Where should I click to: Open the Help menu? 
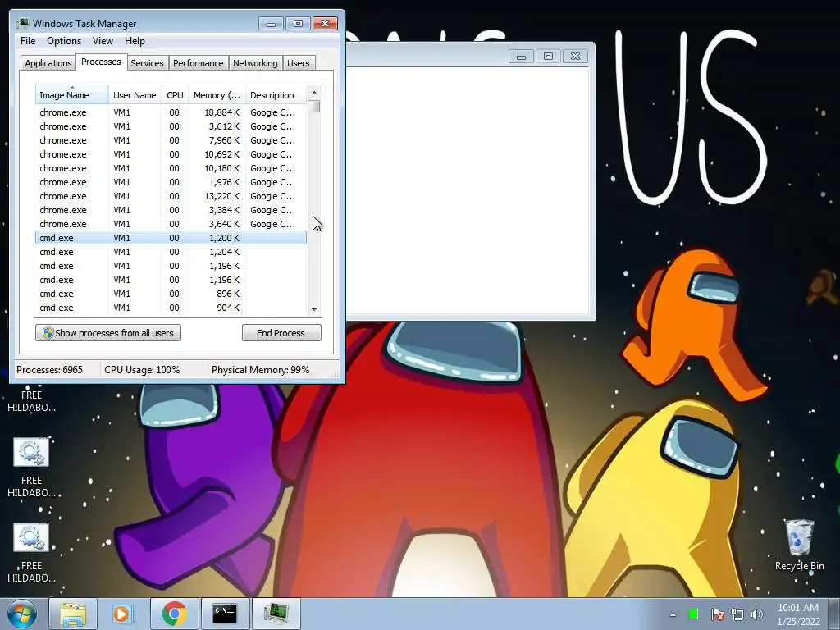(135, 41)
